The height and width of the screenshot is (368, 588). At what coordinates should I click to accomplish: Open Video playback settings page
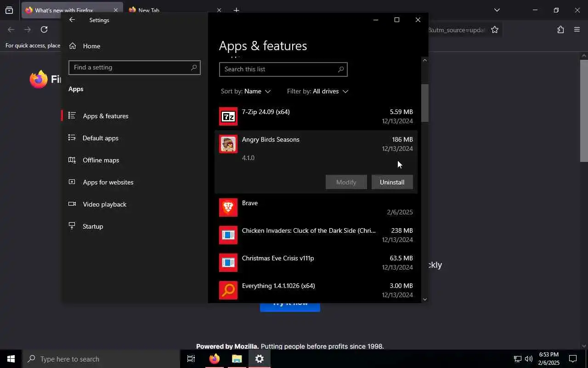135,204
